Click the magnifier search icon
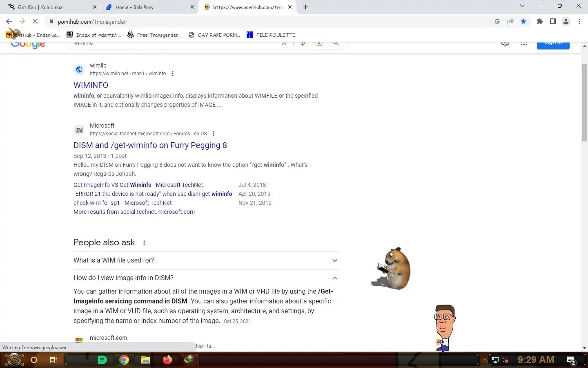This screenshot has height=368, width=588. [x=336, y=43]
